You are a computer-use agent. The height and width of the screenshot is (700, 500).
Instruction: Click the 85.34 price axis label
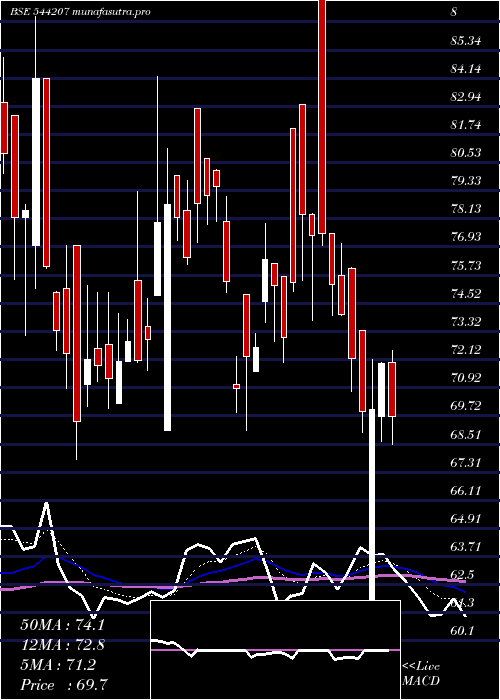pos(466,41)
